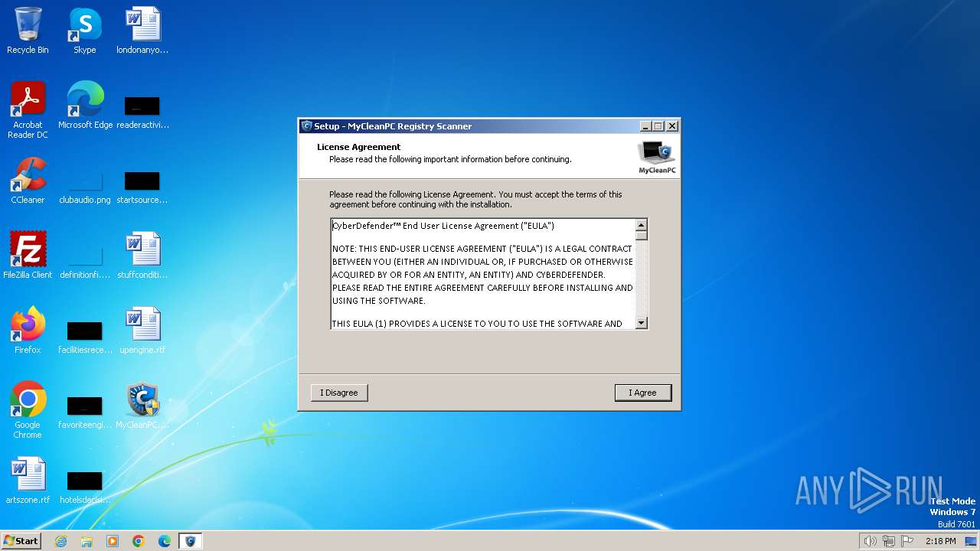Select the Recycle Bin desktop icon
The image size is (980, 551).
point(28,31)
